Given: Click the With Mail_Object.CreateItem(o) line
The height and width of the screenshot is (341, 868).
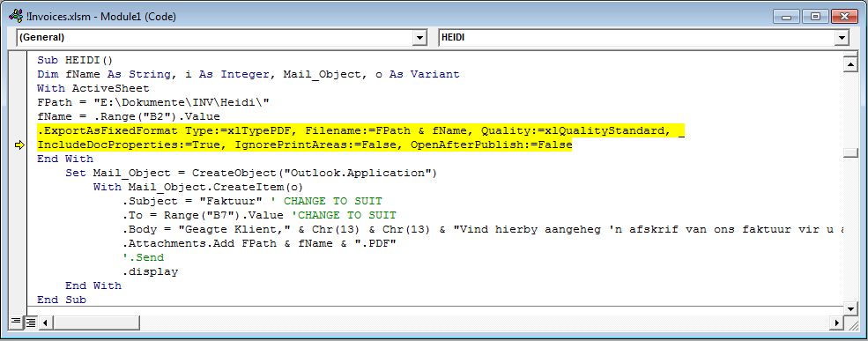Looking at the screenshot, I should coord(198,187).
